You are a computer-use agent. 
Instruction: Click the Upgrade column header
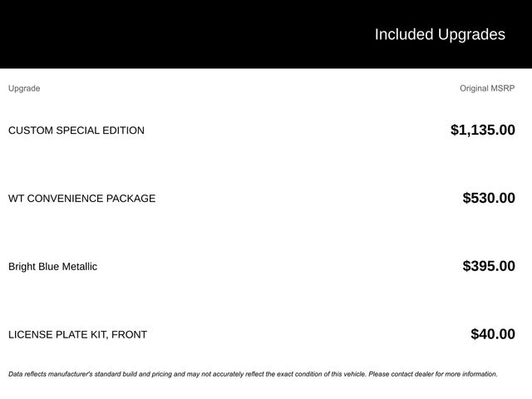(24, 88)
